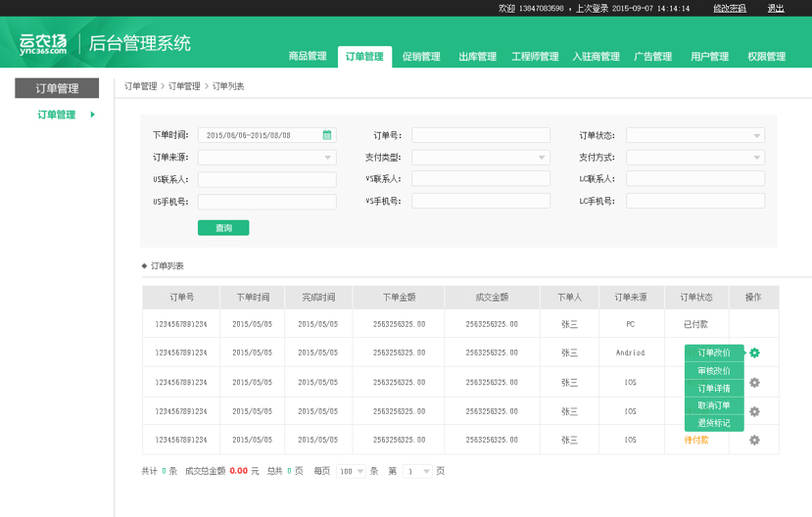Open the 第 1 页 page number dropdown
Viewport: 812px width, 517px height.
click(x=417, y=471)
